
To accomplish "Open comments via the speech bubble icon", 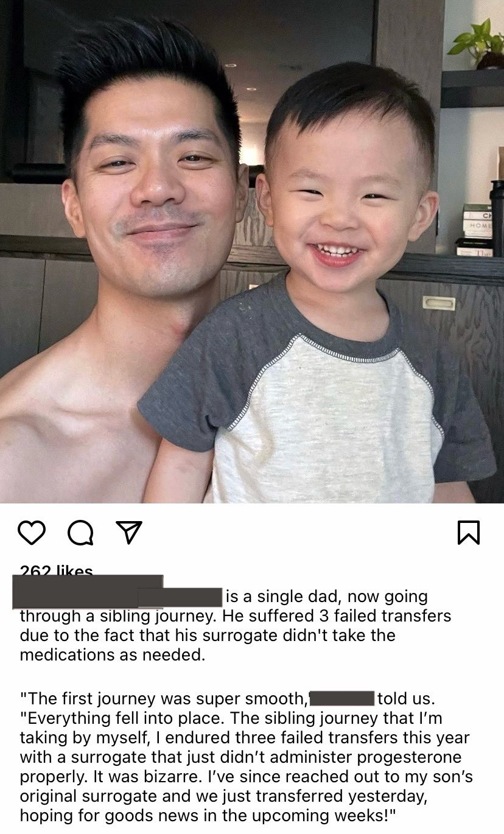I will tap(80, 532).
